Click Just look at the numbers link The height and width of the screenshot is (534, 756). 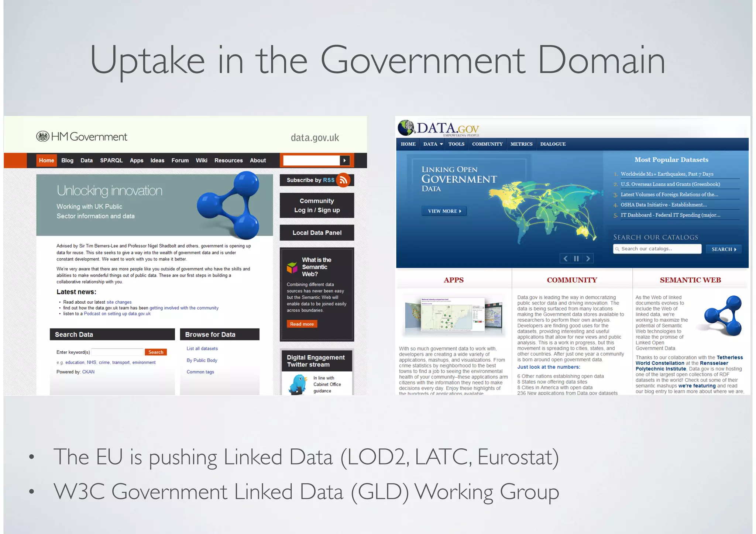[549, 367]
